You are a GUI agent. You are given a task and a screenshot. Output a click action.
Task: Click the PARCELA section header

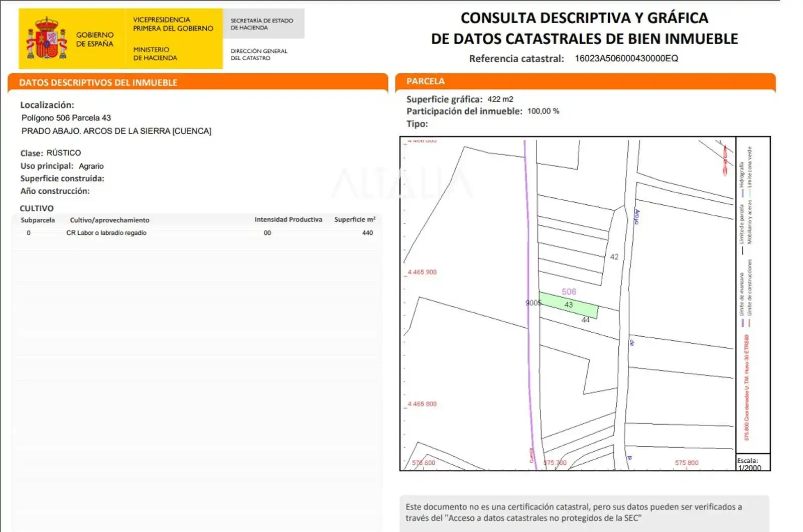pyautogui.click(x=425, y=81)
